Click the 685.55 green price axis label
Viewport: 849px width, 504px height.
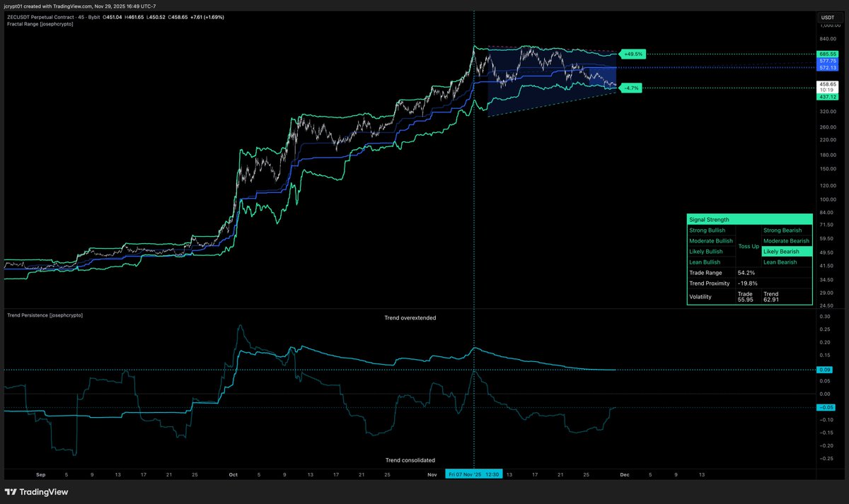[828, 54]
